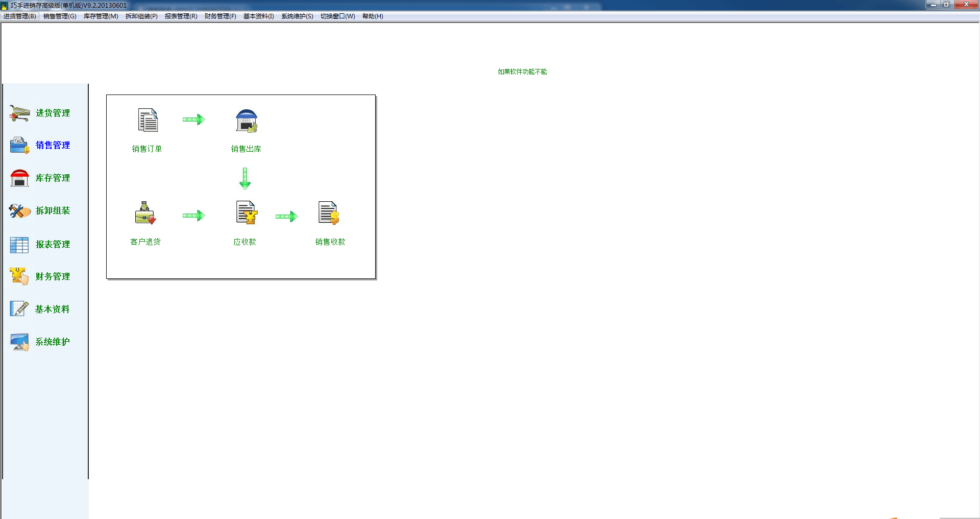Open the 销售订单 sales order icon

click(148, 121)
